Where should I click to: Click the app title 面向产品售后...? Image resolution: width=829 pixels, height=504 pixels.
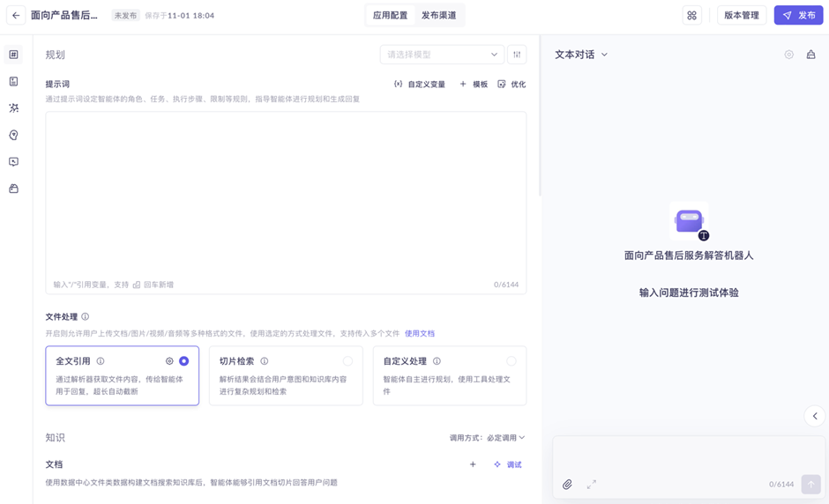tap(64, 15)
